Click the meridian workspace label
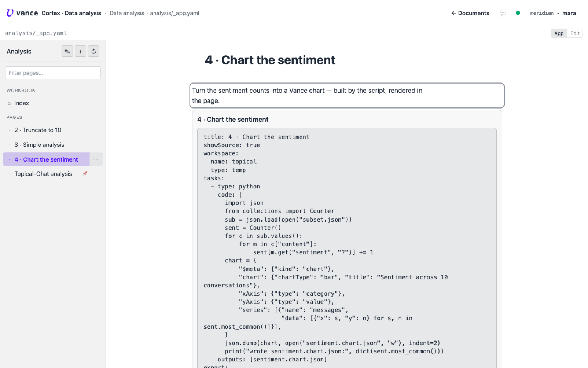 coord(542,13)
